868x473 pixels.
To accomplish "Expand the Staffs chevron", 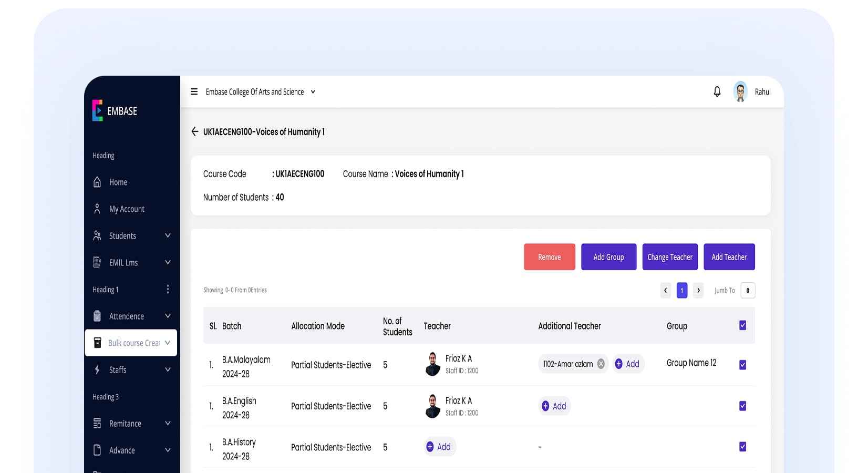I will coord(168,369).
